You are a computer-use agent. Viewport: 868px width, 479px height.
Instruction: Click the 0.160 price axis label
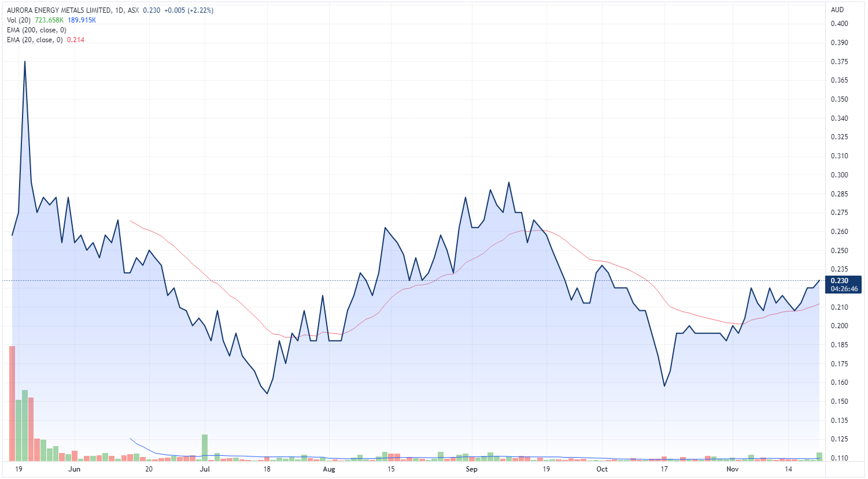(840, 383)
